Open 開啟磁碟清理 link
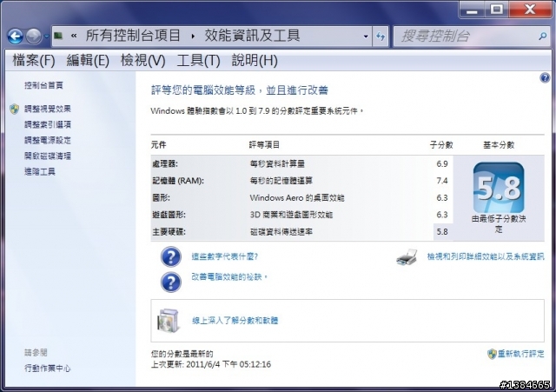556x392 pixels. (48, 156)
